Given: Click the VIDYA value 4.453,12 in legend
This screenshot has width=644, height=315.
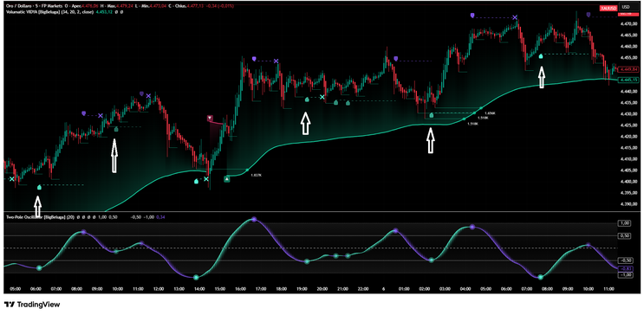Looking at the screenshot, I should tap(105, 12).
